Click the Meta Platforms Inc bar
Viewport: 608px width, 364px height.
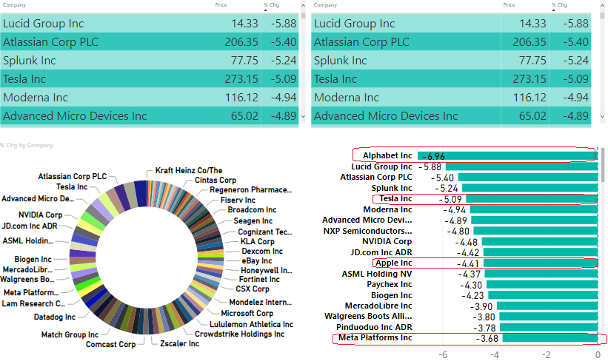pyautogui.click(x=549, y=338)
